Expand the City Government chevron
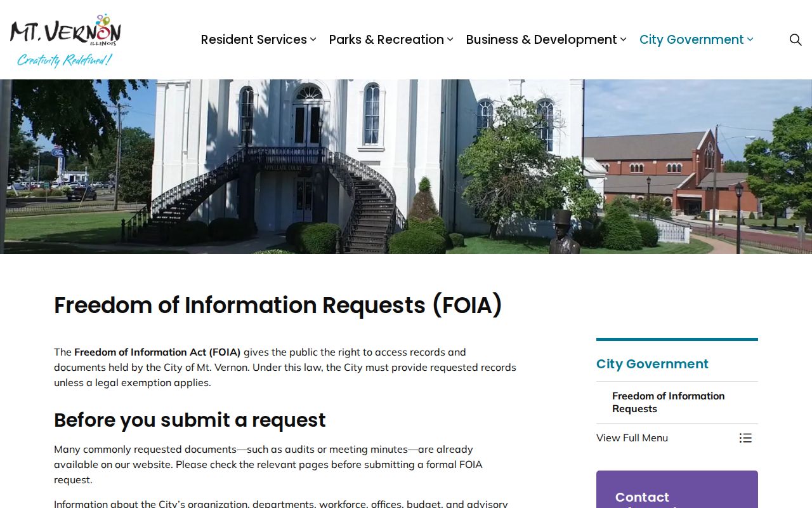Screen dimensions: 812x508 (750, 39)
